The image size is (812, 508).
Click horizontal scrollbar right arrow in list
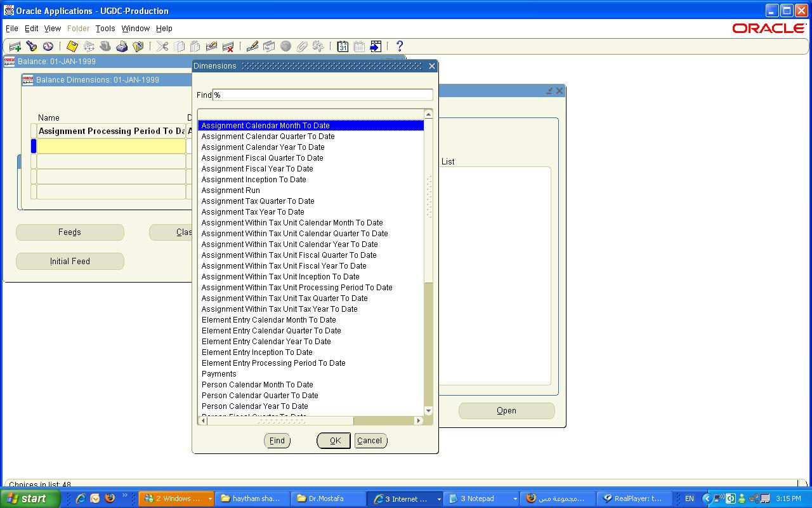click(418, 420)
